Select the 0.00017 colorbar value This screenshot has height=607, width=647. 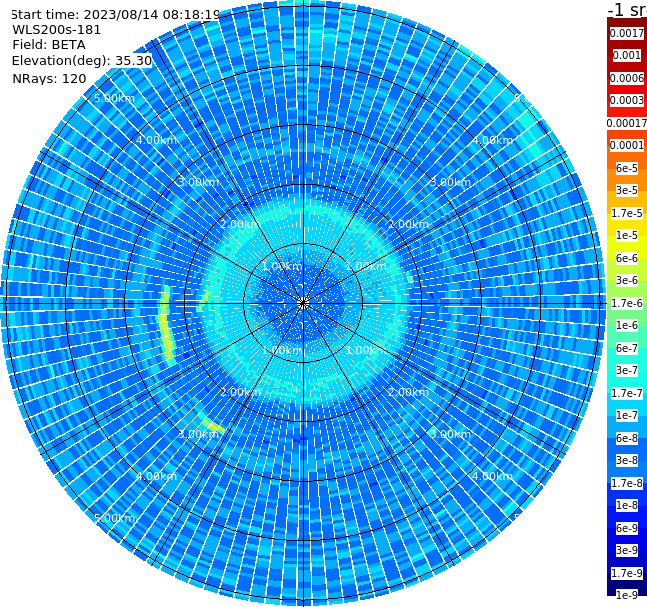tap(627, 123)
